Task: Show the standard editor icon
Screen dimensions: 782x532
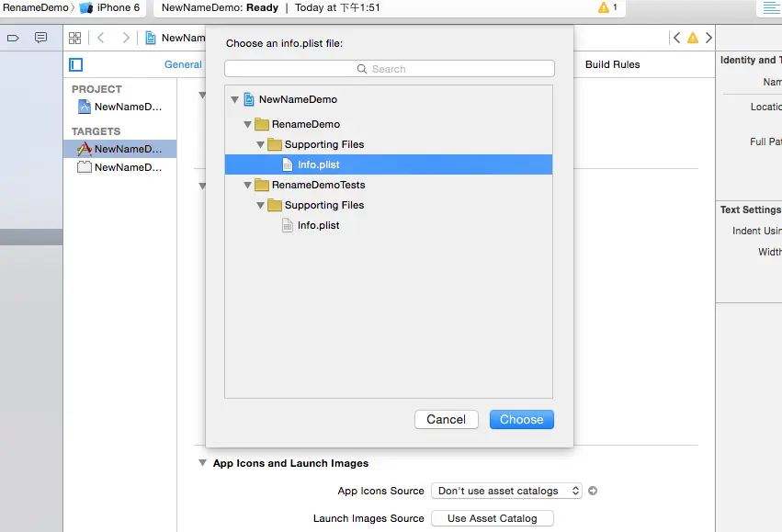Action: click(771, 7)
